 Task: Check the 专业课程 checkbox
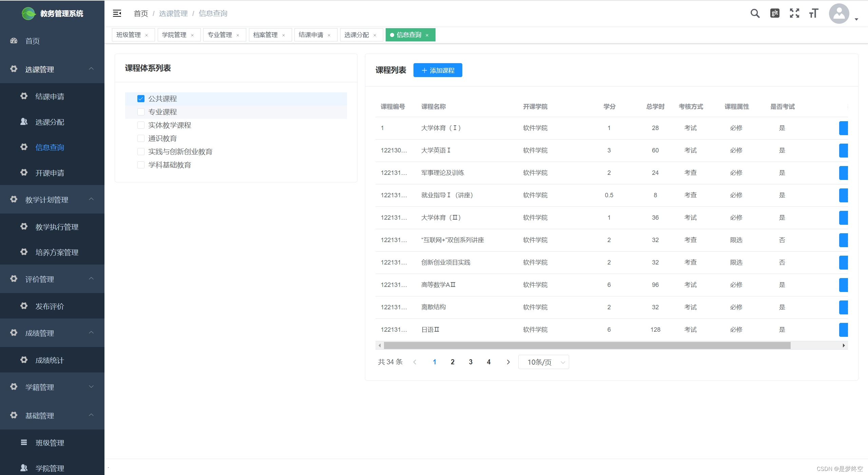141,112
